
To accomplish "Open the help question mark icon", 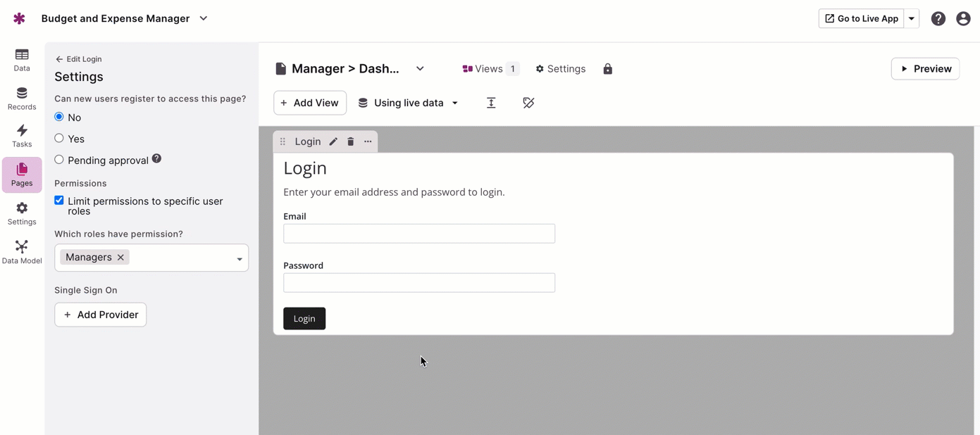I will (938, 18).
